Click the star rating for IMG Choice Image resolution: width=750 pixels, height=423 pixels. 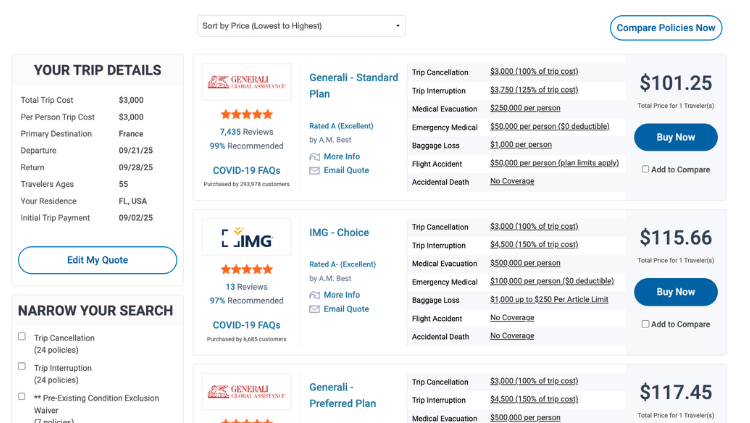pos(247,270)
